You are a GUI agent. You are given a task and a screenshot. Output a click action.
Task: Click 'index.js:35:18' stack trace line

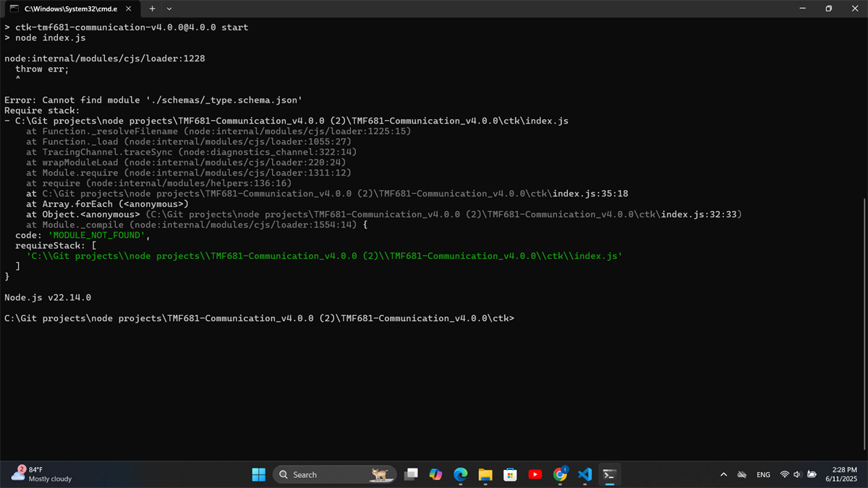point(327,194)
